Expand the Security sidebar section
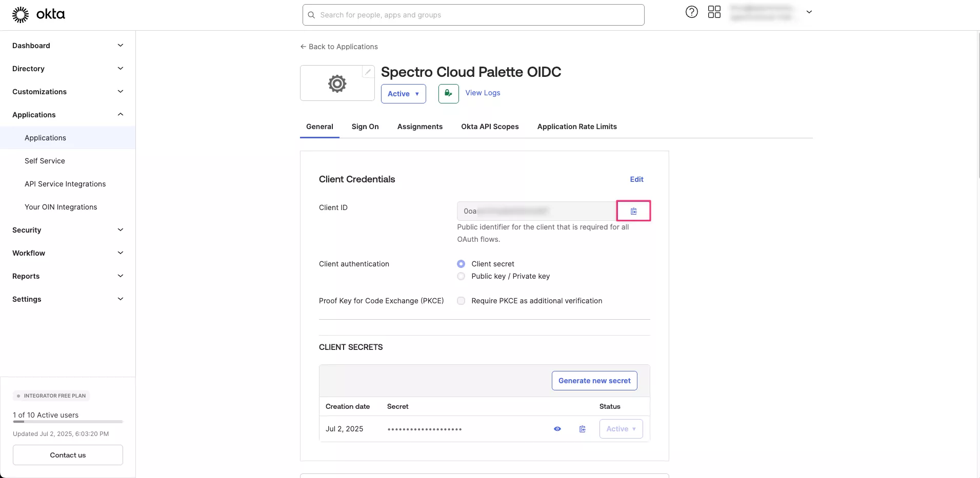This screenshot has height=478, width=980. tap(67, 230)
